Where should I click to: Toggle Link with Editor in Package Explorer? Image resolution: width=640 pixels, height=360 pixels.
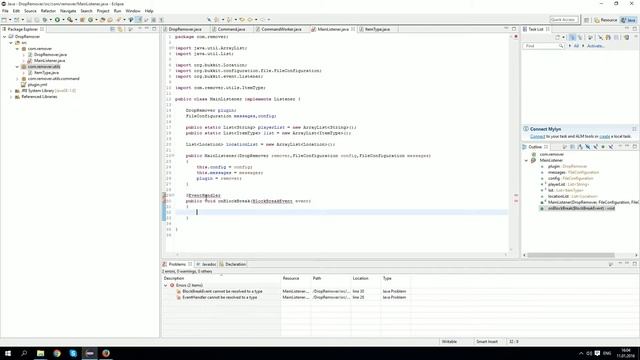click(x=120, y=29)
